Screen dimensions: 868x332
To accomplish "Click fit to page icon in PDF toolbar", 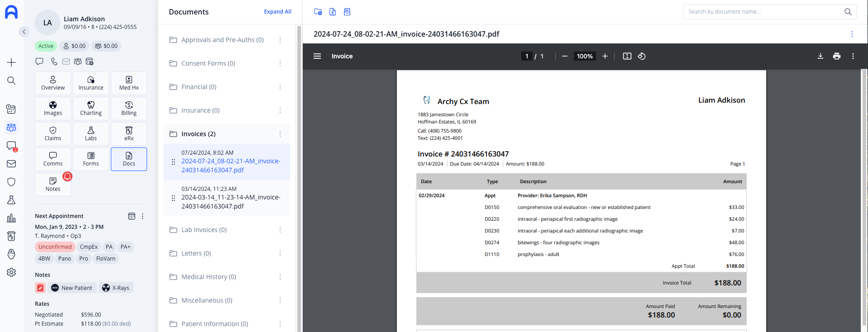I will coord(627,56).
